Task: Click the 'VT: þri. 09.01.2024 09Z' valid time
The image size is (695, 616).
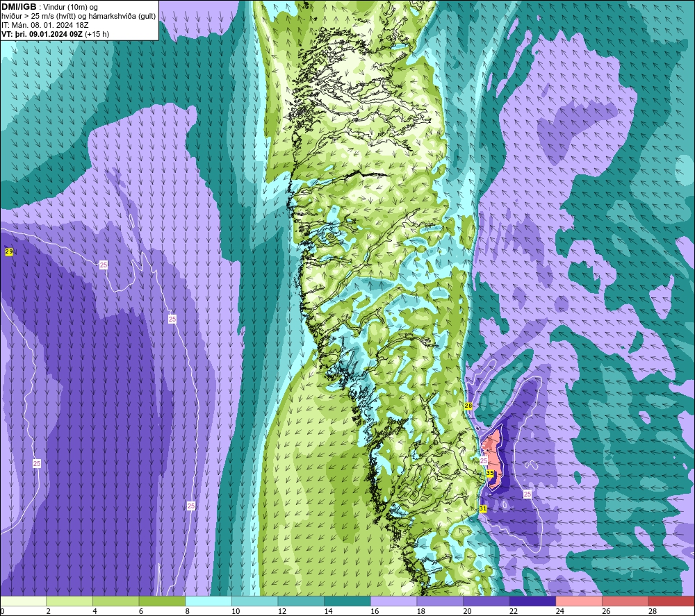Action: [42, 34]
